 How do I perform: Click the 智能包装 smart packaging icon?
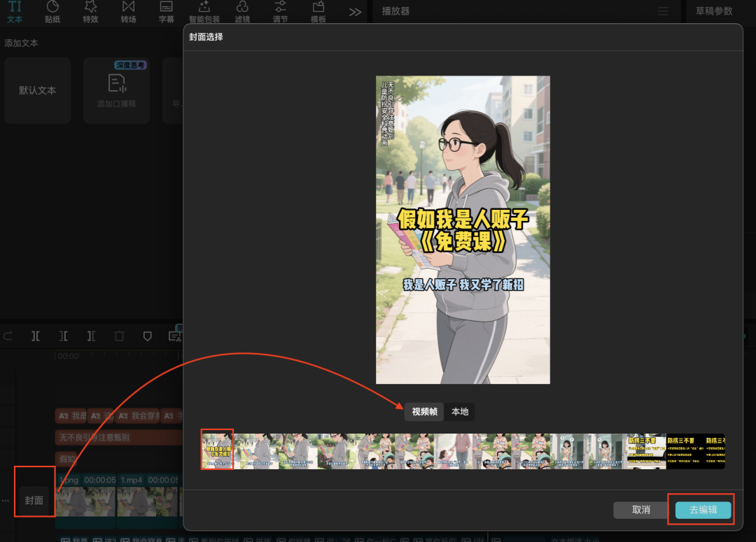[204, 13]
